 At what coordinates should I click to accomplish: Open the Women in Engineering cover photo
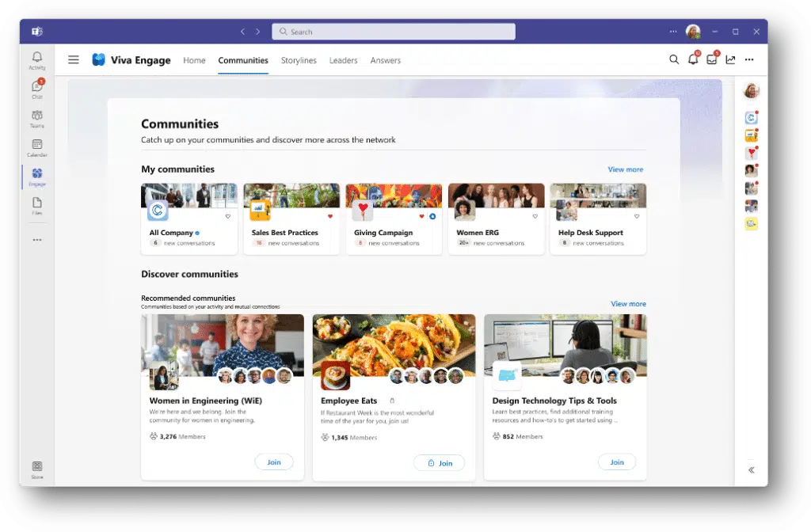pos(223,345)
